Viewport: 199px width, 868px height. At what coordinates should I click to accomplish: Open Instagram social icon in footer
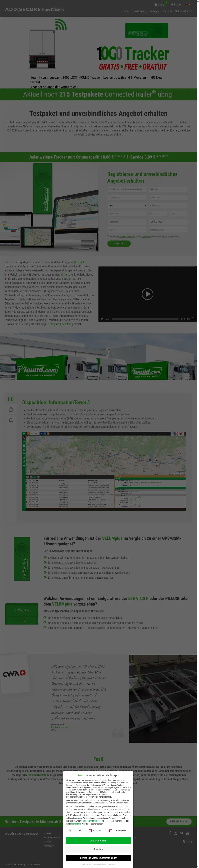(x=176, y=833)
